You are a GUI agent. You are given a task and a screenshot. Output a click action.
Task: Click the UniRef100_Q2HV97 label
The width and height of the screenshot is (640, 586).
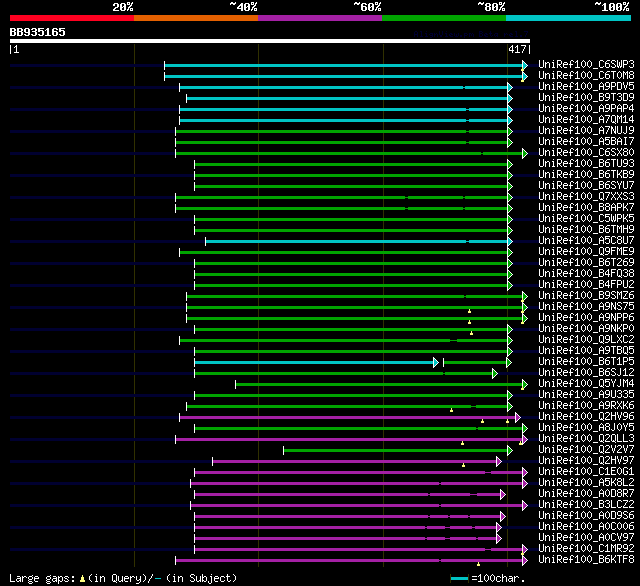click(x=586, y=461)
